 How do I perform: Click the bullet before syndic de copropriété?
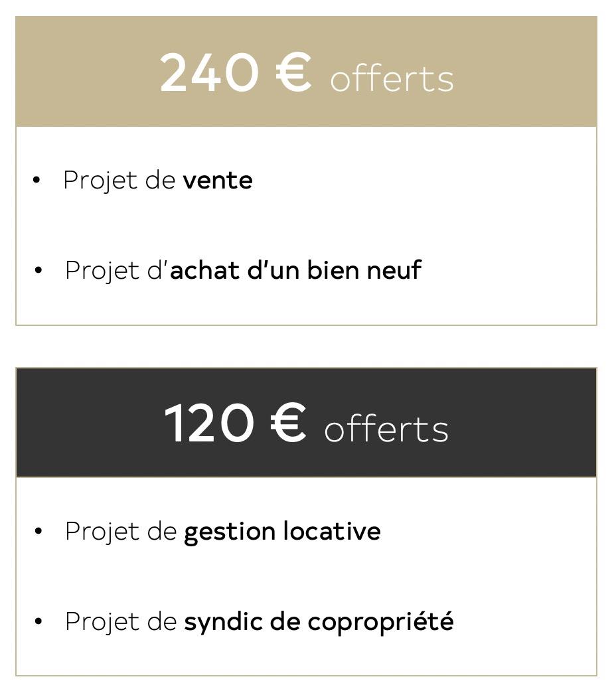[38, 621]
